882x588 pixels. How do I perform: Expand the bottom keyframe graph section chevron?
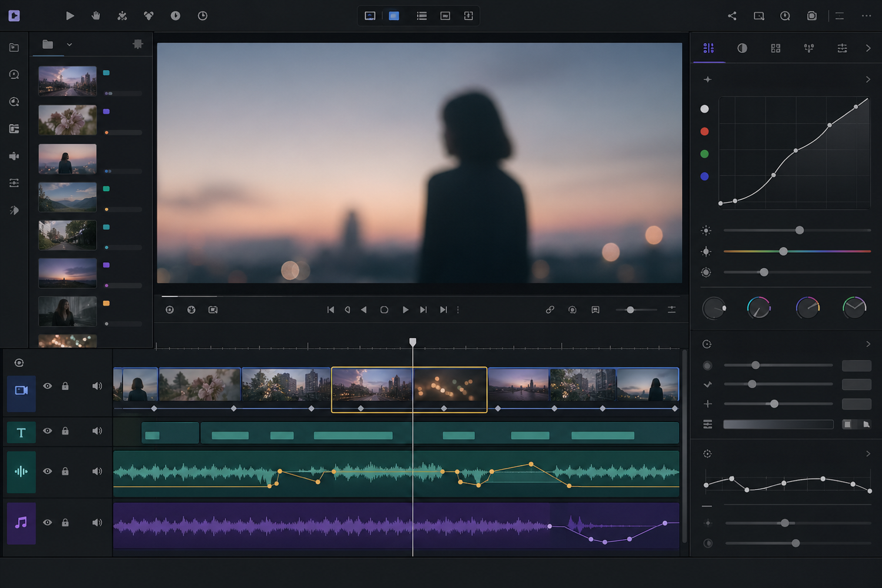(868, 454)
